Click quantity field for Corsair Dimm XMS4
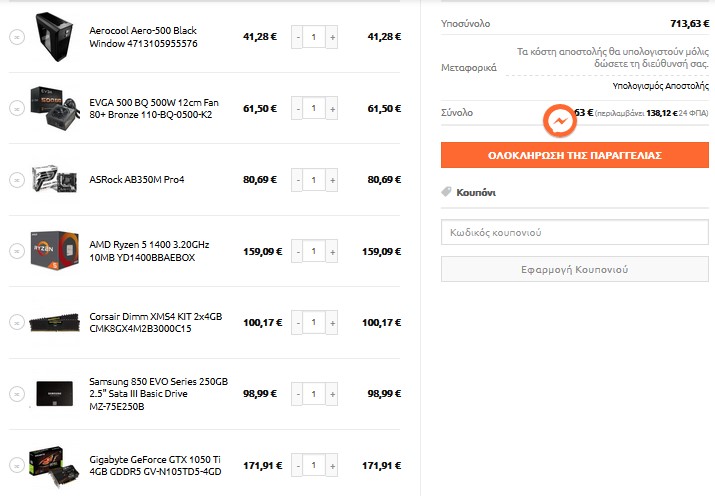This screenshot has width=715, height=496. [x=314, y=322]
